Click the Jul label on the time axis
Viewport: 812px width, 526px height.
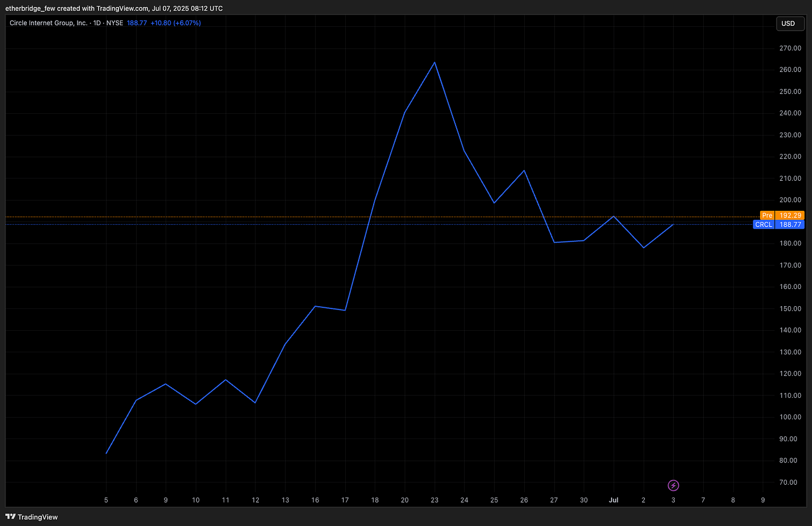[x=613, y=500]
